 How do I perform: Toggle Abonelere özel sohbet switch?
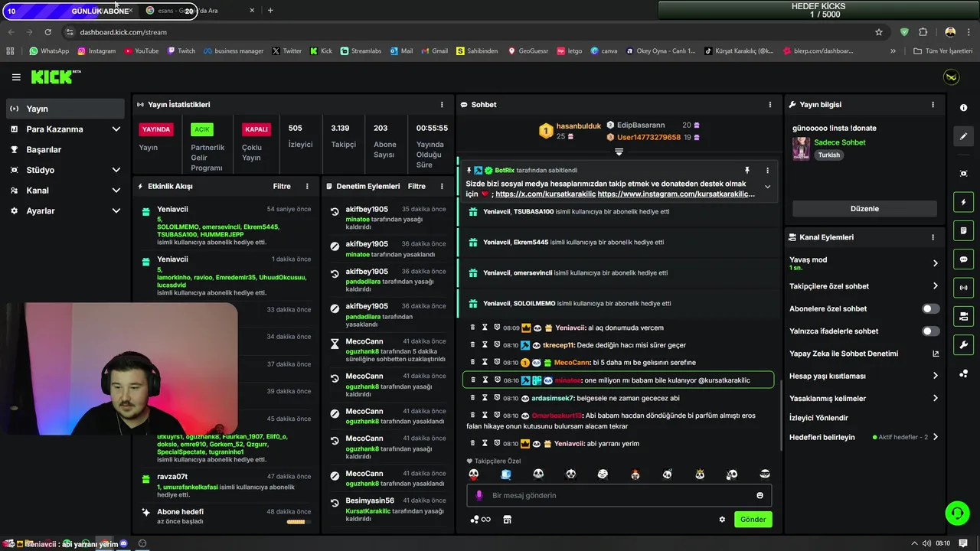[930, 309]
